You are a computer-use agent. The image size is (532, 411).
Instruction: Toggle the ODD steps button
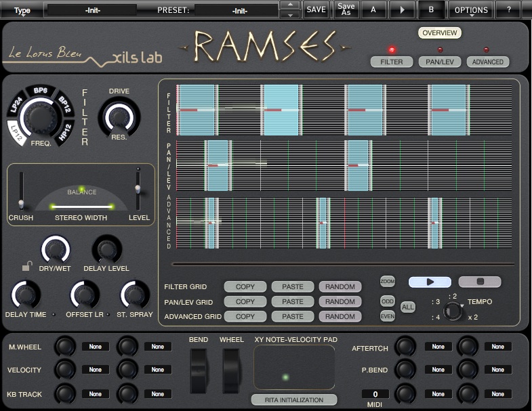click(x=387, y=301)
